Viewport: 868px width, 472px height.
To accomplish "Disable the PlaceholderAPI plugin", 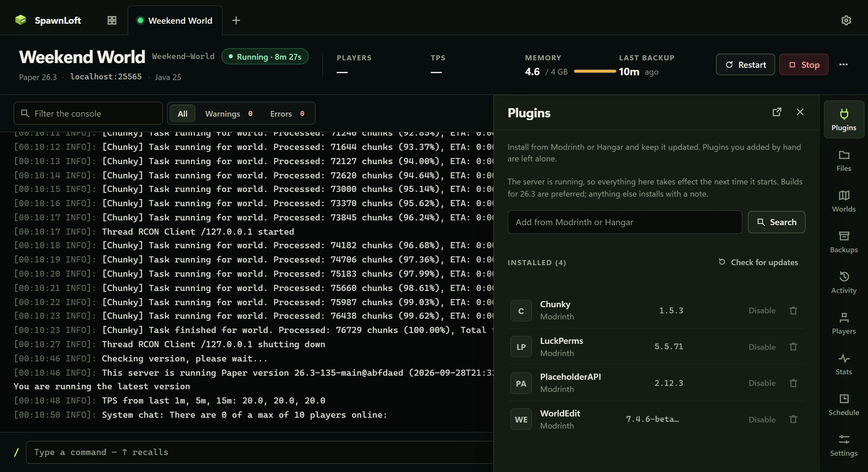I will point(762,383).
